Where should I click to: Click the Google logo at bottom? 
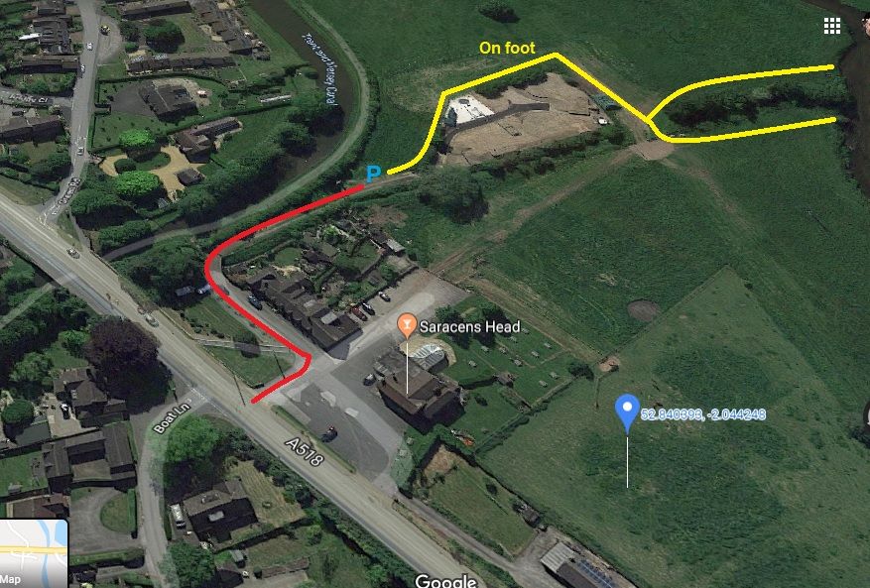[x=446, y=580]
